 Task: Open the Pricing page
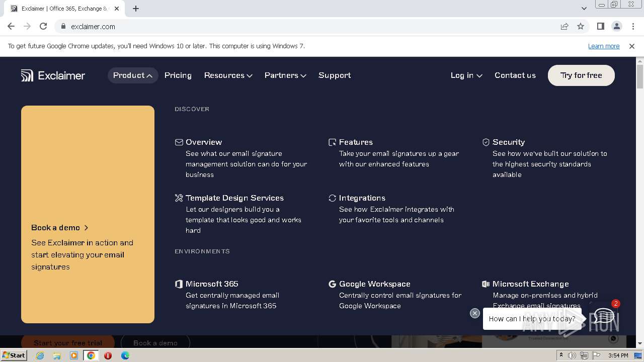[x=178, y=75]
